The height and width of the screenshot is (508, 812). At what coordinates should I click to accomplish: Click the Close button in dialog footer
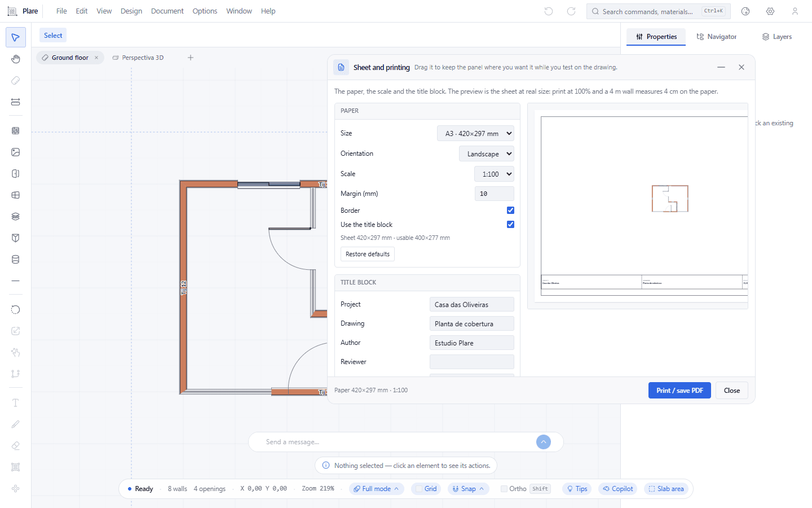pos(732,391)
